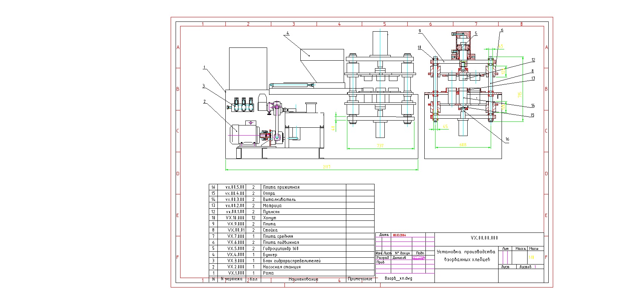The image size is (644, 289).
Task: Click the red date value in title block
Action: coord(399,235)
